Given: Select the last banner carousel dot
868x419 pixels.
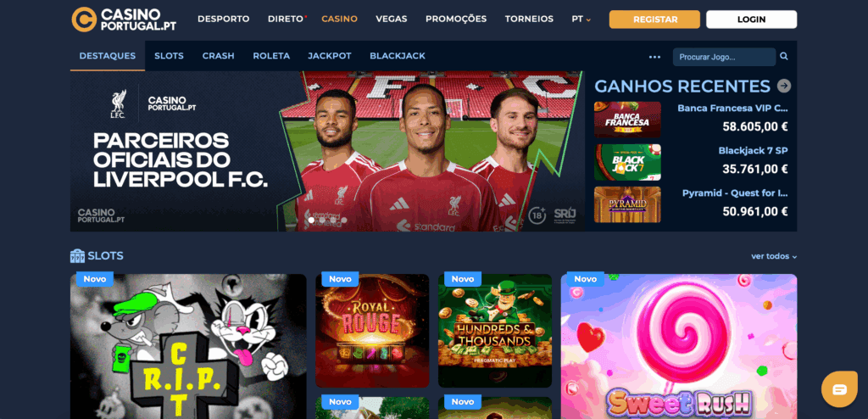Looking at the screenshot, I should pyautogui.click(x=344, y=220).
